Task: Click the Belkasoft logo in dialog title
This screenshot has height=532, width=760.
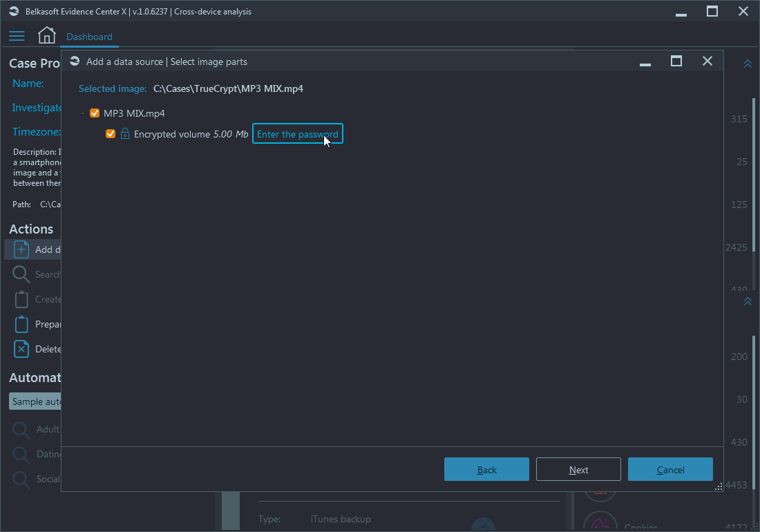Action: 75,61
